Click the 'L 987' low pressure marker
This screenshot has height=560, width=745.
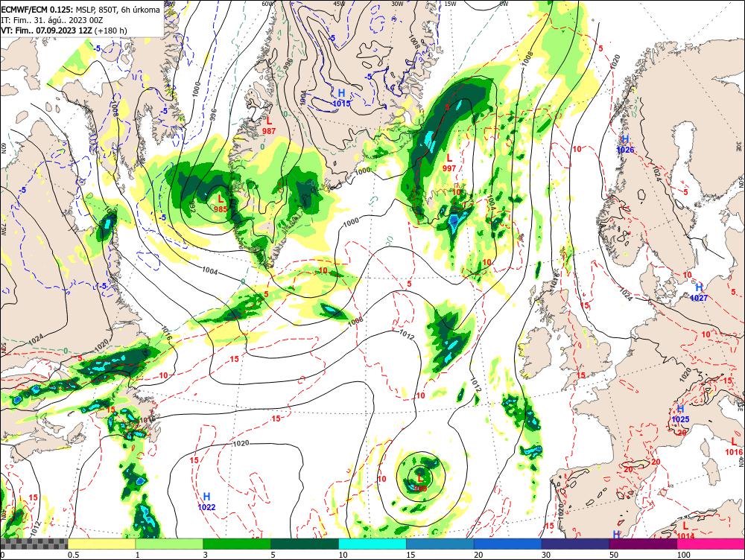point(269,125)
